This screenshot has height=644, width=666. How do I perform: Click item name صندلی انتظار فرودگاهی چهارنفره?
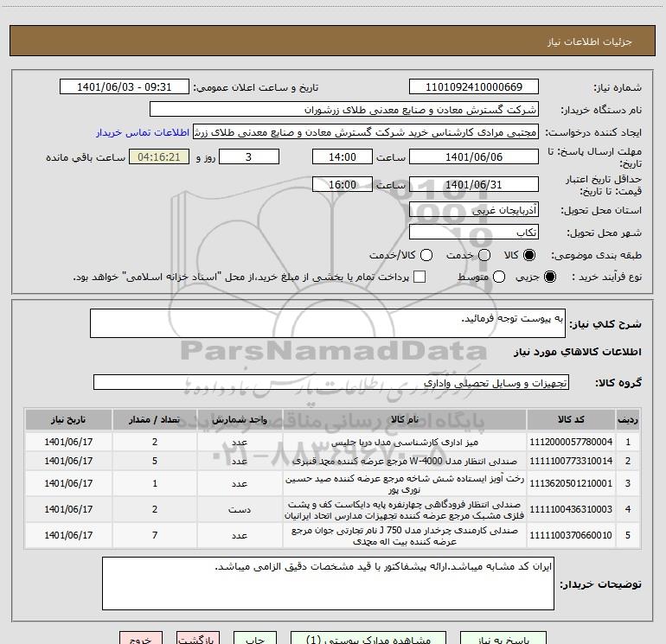coord(405,510)
